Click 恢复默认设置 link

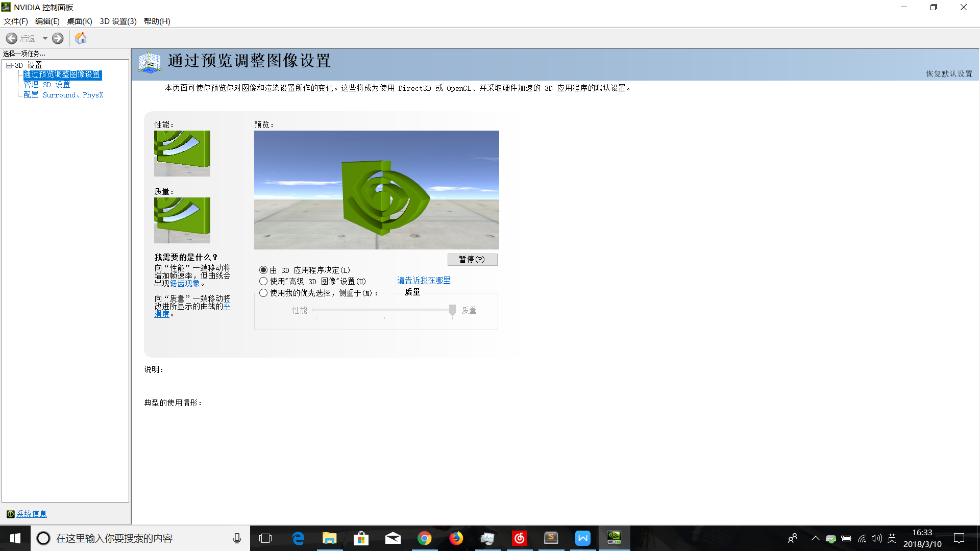pos(949,74)
